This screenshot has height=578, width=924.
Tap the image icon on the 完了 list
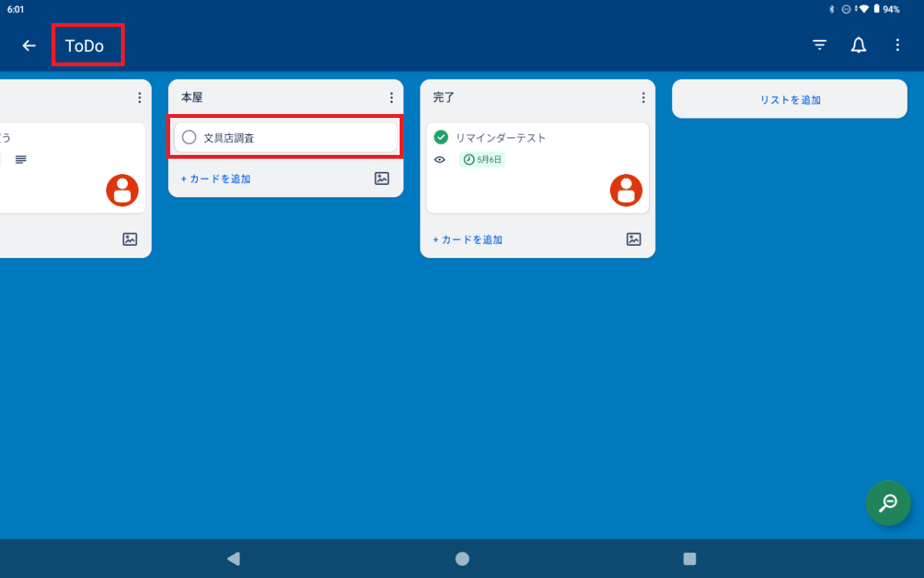[633, 239]
